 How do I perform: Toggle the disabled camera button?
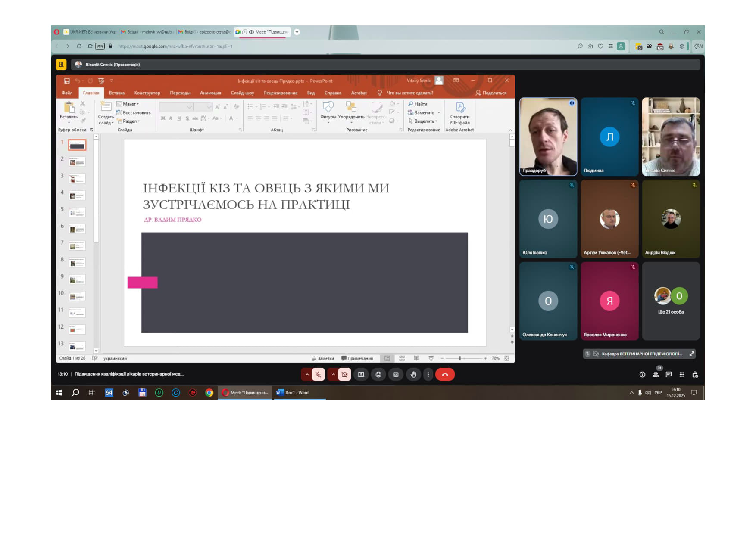tap(344, 375)
